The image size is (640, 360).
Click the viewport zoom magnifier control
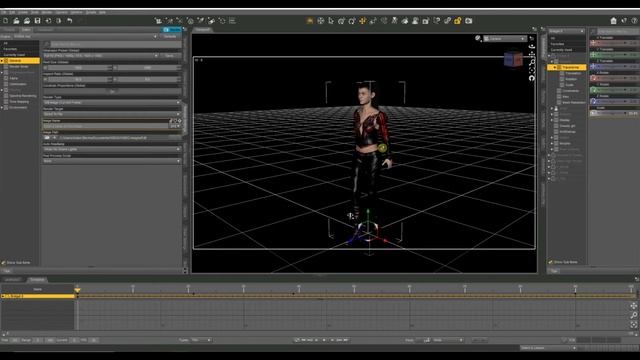point(532,62)
